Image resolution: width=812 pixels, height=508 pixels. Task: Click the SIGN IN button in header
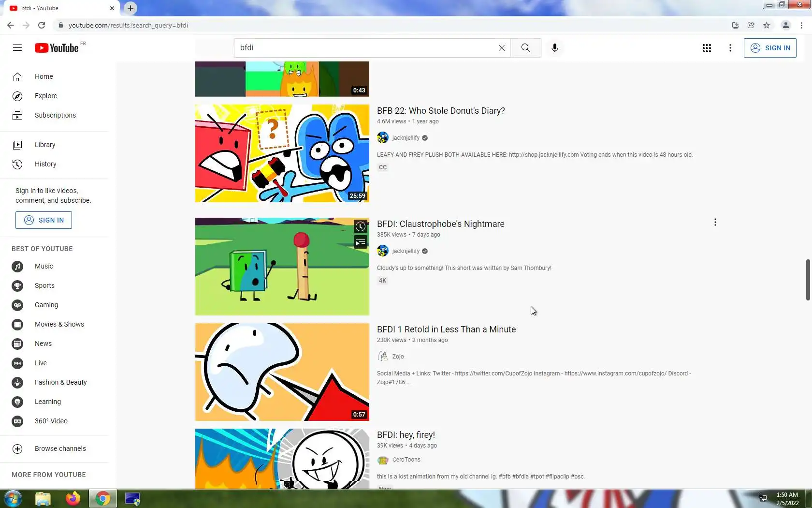point(770,48)
